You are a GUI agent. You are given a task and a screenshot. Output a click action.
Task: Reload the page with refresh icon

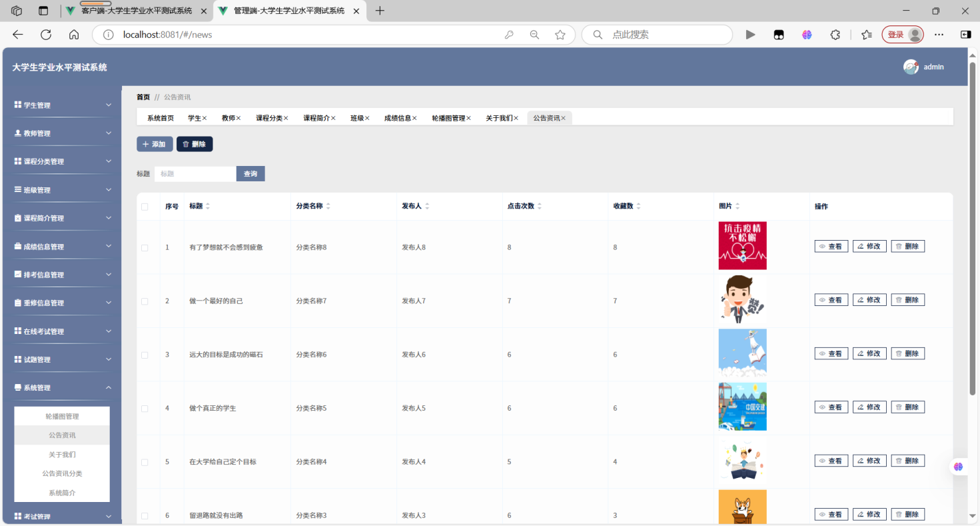pos(46,35)
